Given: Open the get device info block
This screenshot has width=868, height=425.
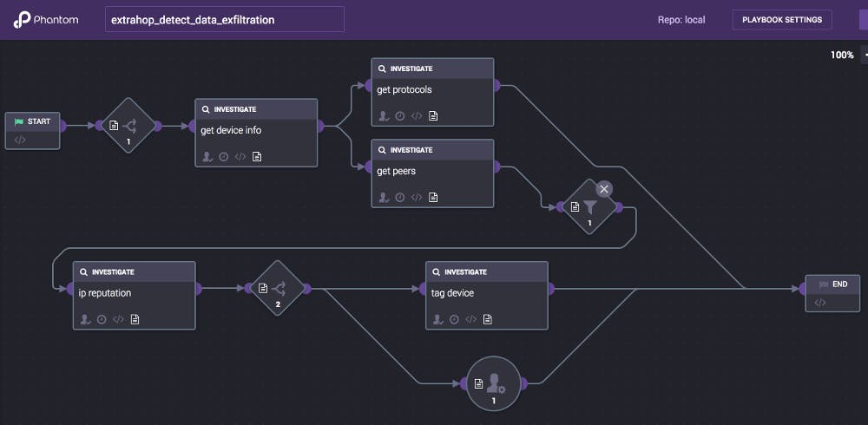Looking at the screenshot, I should 256,131.
